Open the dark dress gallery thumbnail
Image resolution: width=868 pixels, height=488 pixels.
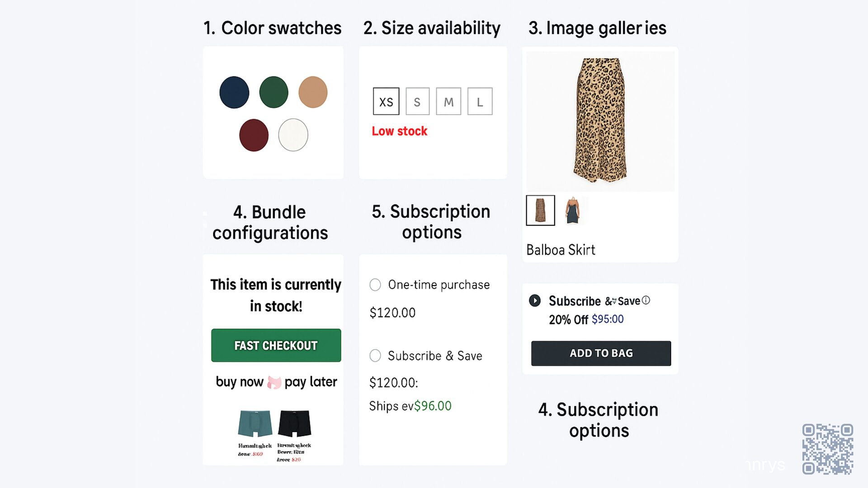point(572,211)
